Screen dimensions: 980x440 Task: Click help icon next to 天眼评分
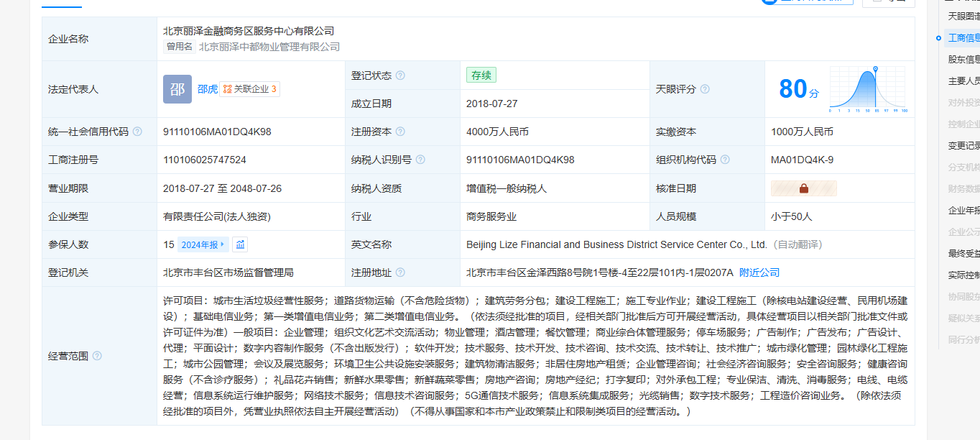pyautogui.click(x=705, y=89)
